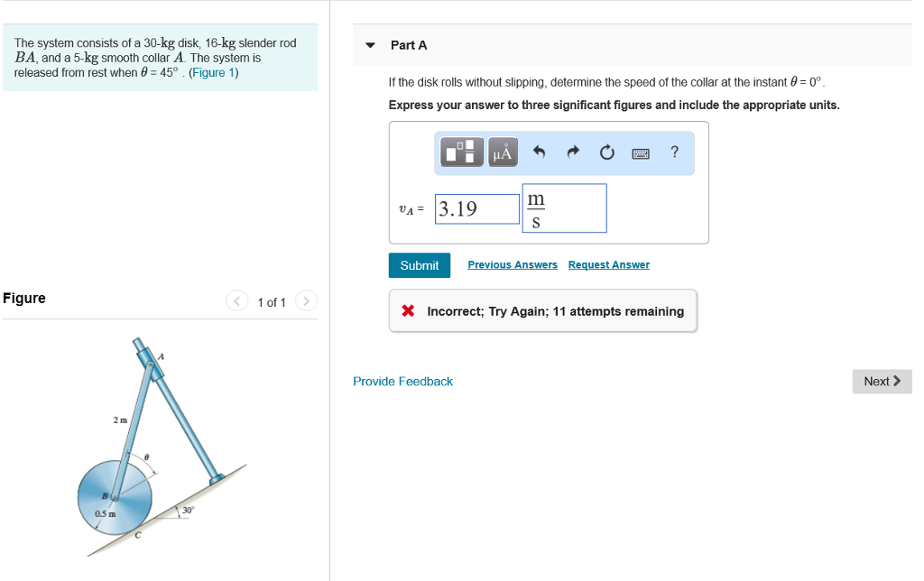The width and height of the screenshot is (924, 581).
Task: Reset the answer field using circular arrow
Action: click(606, 152)
